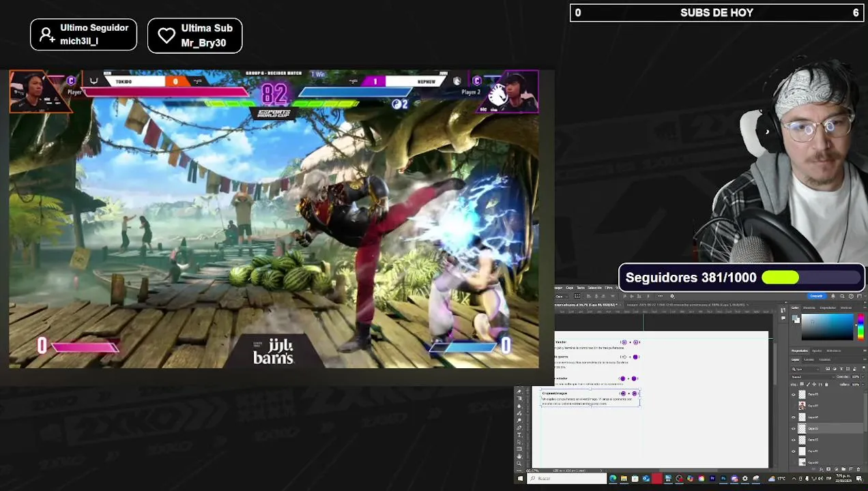This screenshot has width=868, height=491.
Task: Open the Capas panel flyout menu
Action: [x=865, y=359]
